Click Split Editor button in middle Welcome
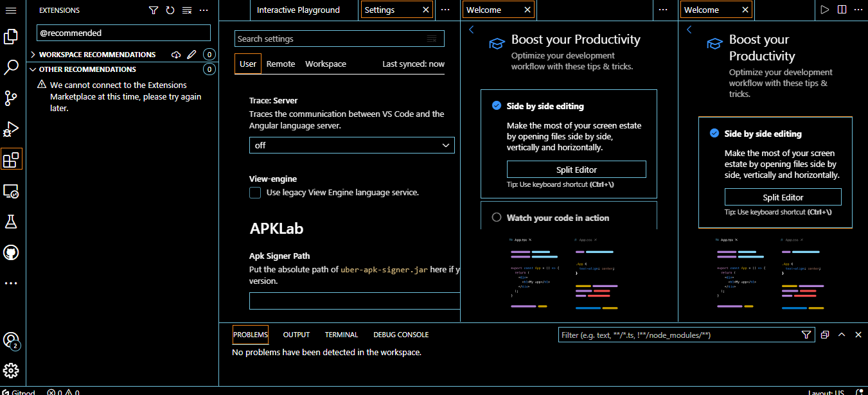The height and width of the screenshot is (395, 868). [x=576, y=170]
